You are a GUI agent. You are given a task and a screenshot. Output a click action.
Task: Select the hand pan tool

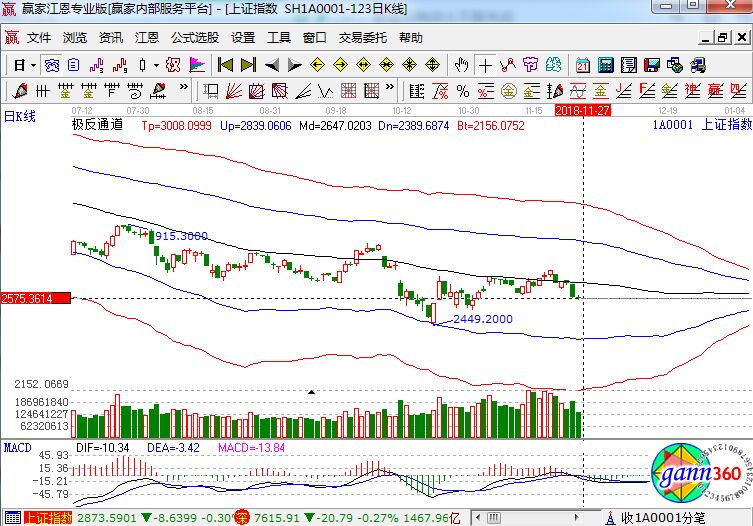click(461, 65)
